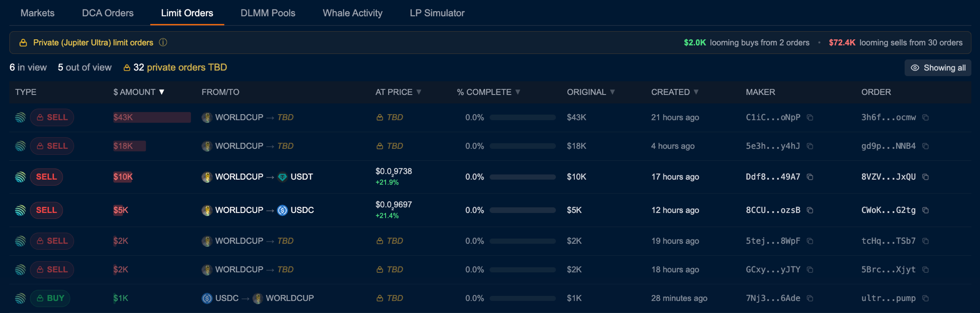This screenshot has height=313, width=980.
Task: Click the Jupiter icon in the BUY row
Action: pyautogui.click(x=20, y=298)
